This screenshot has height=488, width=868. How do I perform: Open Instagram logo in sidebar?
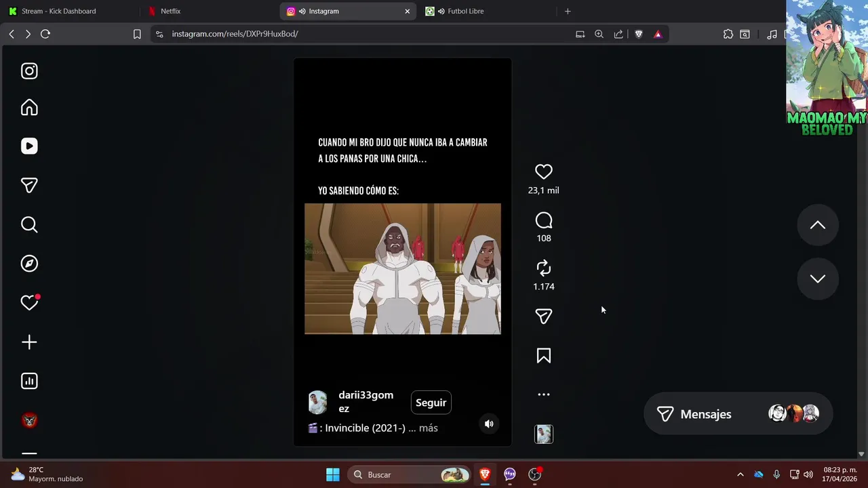click(29, 71)
